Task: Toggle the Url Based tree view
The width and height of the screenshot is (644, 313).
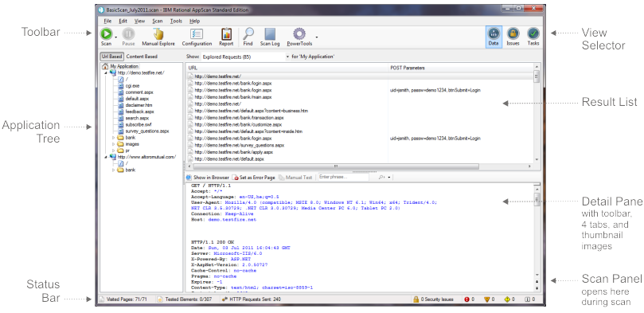Action: 111,57
